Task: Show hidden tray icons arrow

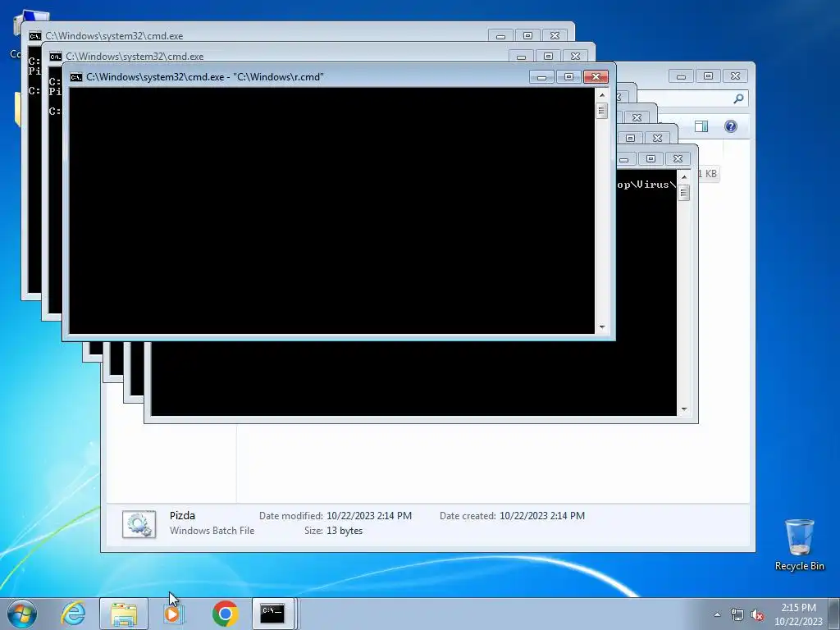Action: pos(717,614)
